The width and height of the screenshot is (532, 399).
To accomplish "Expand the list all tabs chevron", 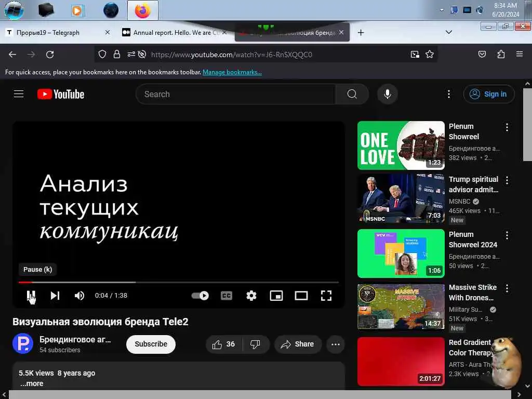I will click(448, 32).
